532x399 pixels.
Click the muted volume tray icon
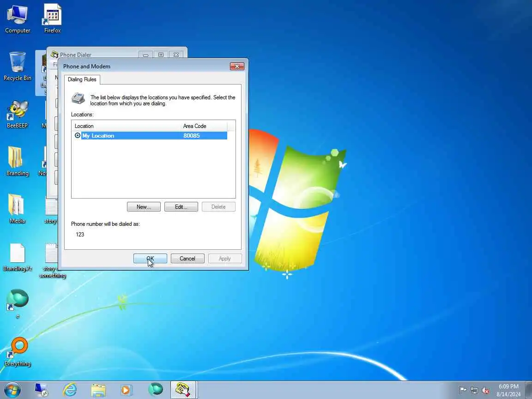coord(485,390)
